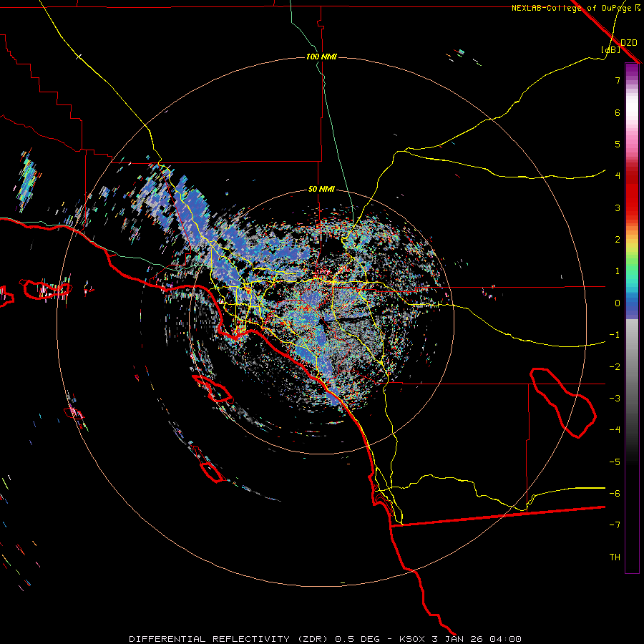Click the "2" value on the color scale
Viewport: 644px width, 644px height.
(618, 240)
